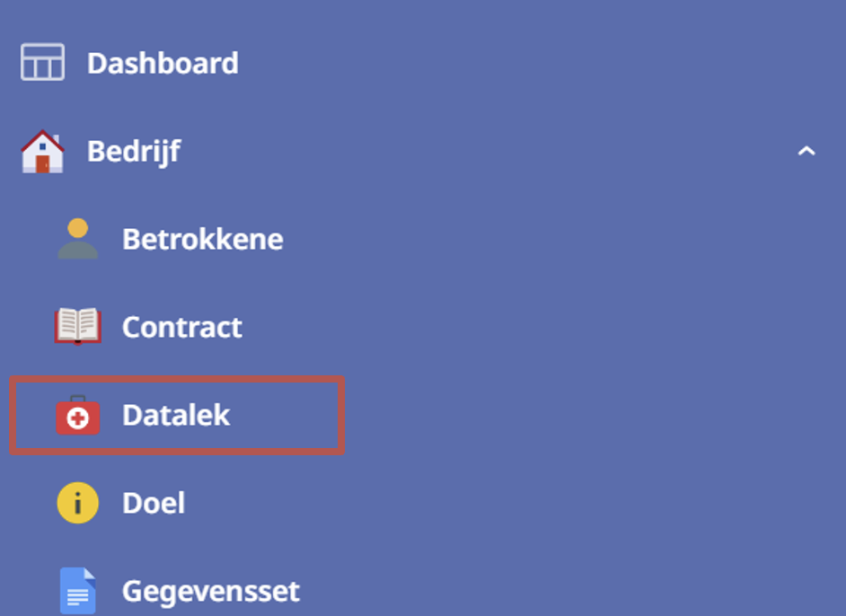846x616 pixels.
Task: Click the Dashboard table icon
Action: [x=42, y=62]
